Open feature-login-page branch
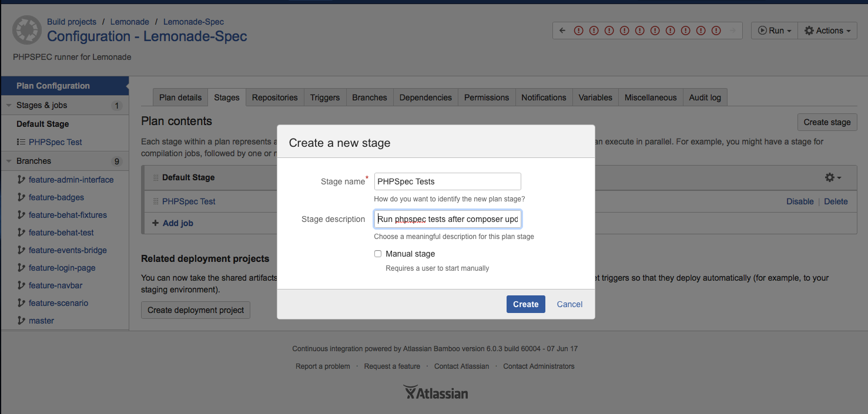The width and height of the screenshot is (868, 414). click(x=62, y=268)
